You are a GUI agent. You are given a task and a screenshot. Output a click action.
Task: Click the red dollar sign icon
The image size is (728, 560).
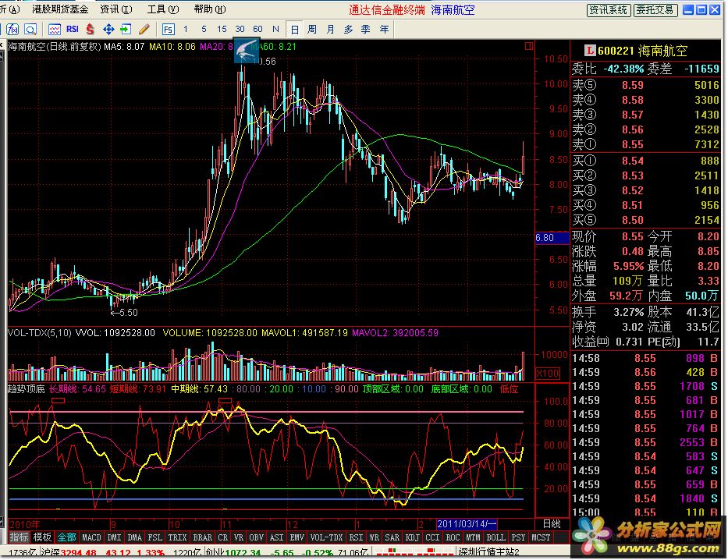coord(90,29)
